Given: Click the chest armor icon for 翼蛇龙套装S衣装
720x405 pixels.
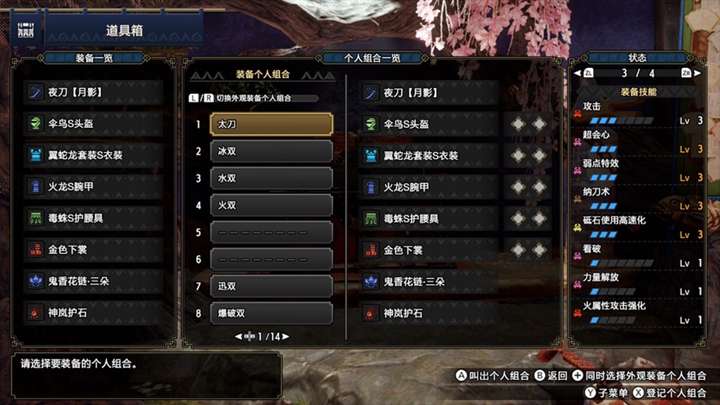Looking at the screenshot, I should (36, 155).
